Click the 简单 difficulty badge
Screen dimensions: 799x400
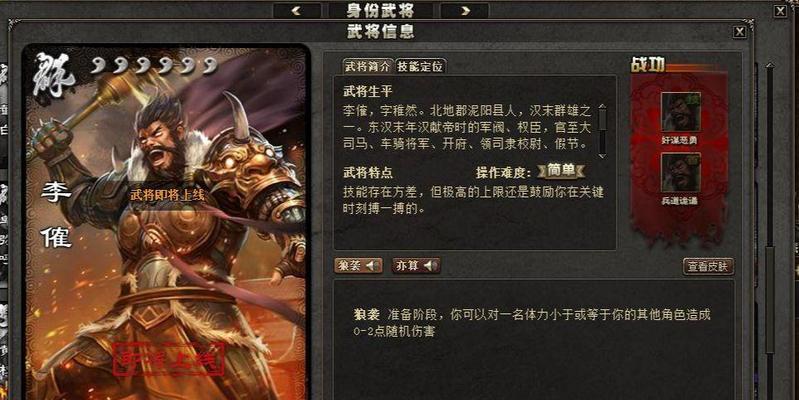(560, 171)
